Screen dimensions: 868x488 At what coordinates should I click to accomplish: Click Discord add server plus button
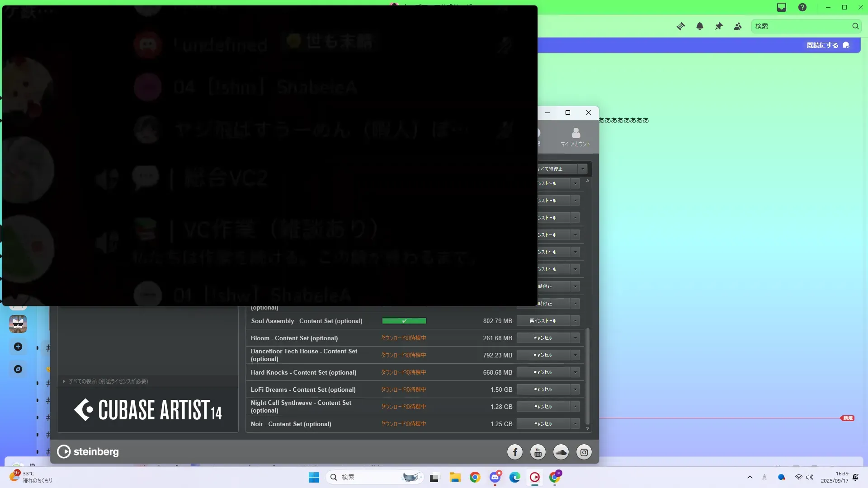click(x=18, y=347)
